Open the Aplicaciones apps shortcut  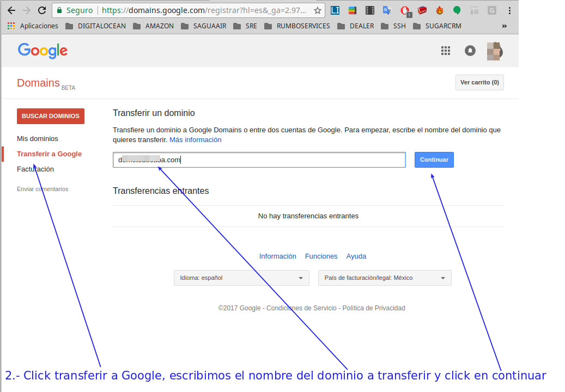[x=33, y=26]
